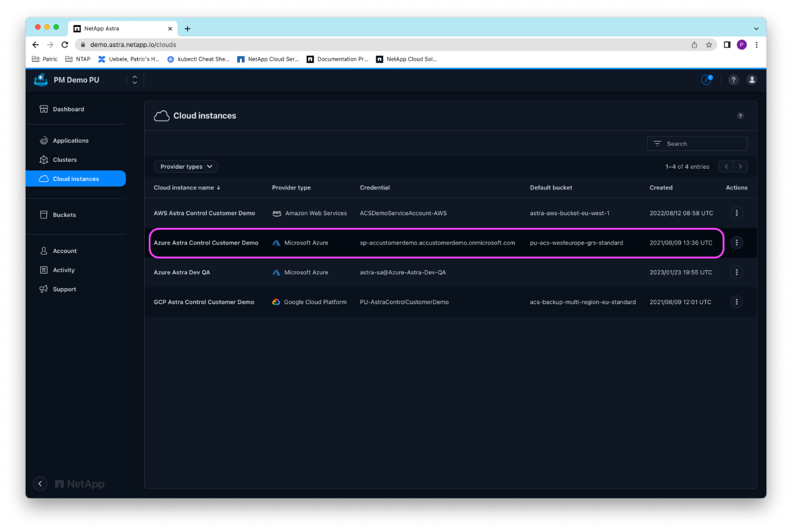792x532 pixels.
Task: Navigate to Clusters page
Action: pyautogui.click(x=64, y=160)
